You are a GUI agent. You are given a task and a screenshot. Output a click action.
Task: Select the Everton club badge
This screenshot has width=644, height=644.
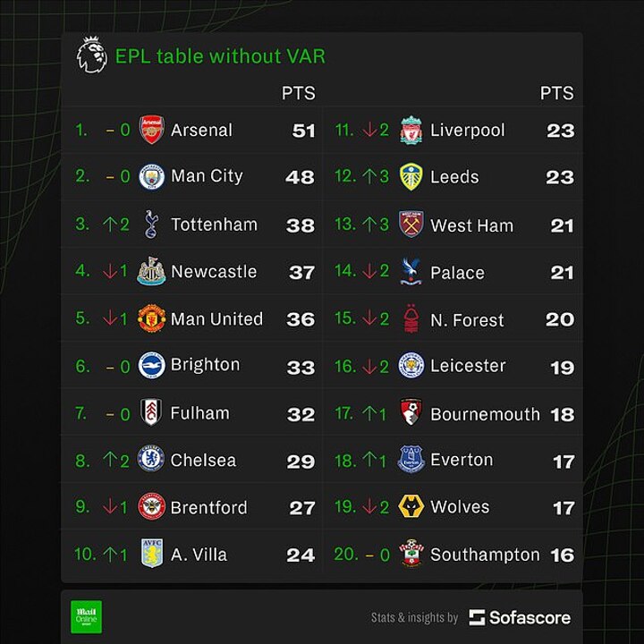click(411, 460)
